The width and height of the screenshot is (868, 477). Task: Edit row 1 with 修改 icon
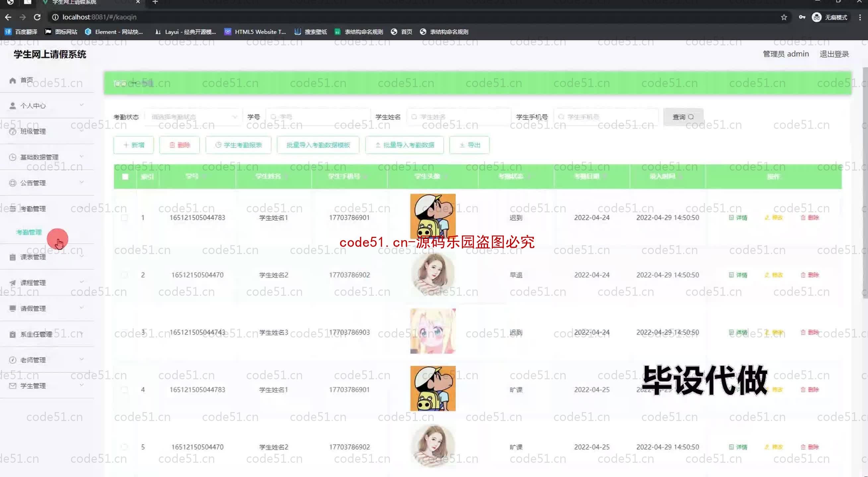click(774, 217)
